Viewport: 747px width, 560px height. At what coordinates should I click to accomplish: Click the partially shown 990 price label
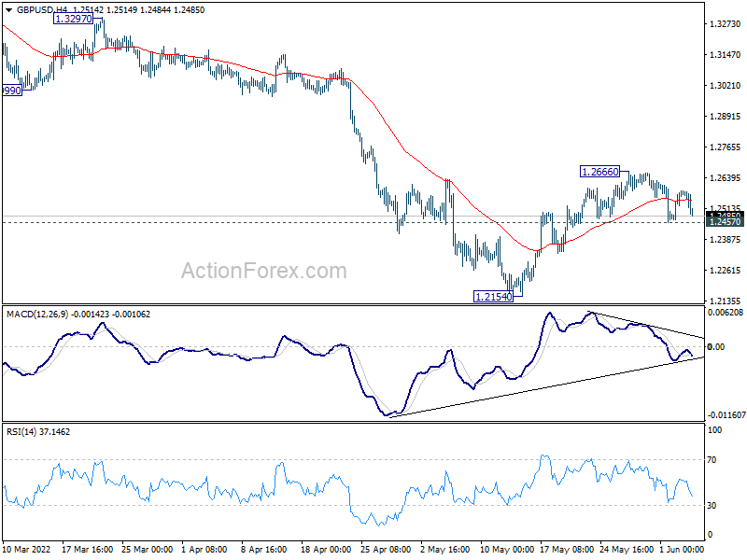pyautogui.click(x=12, y=91)
